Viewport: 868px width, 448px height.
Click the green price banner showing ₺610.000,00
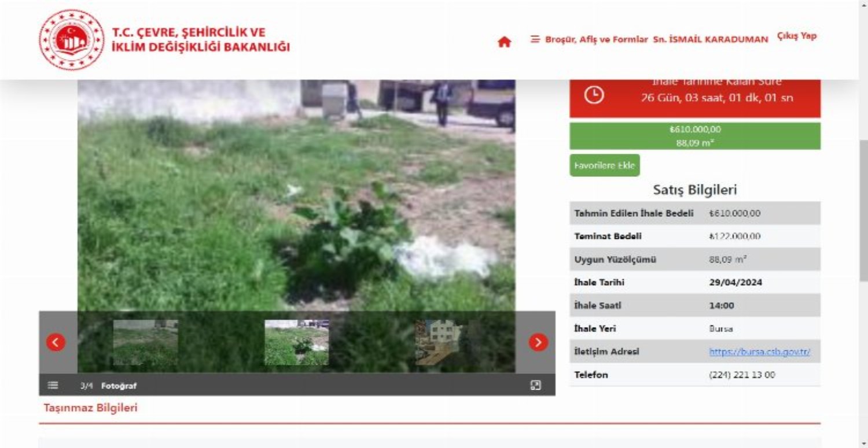coord(694,136)
